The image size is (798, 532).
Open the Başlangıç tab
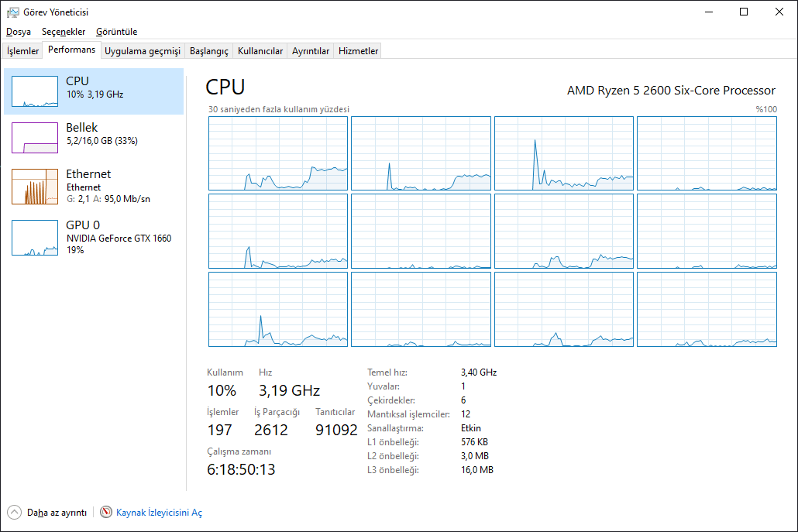pos(209,51)
